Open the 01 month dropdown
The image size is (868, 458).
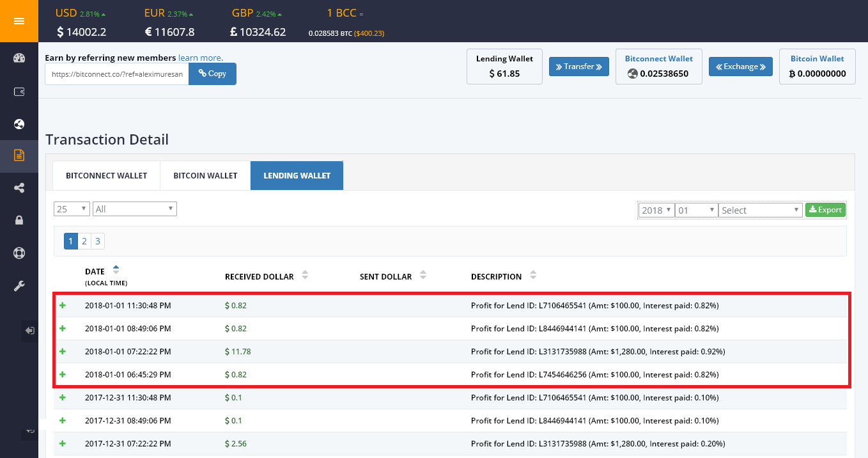coord(697,210)
